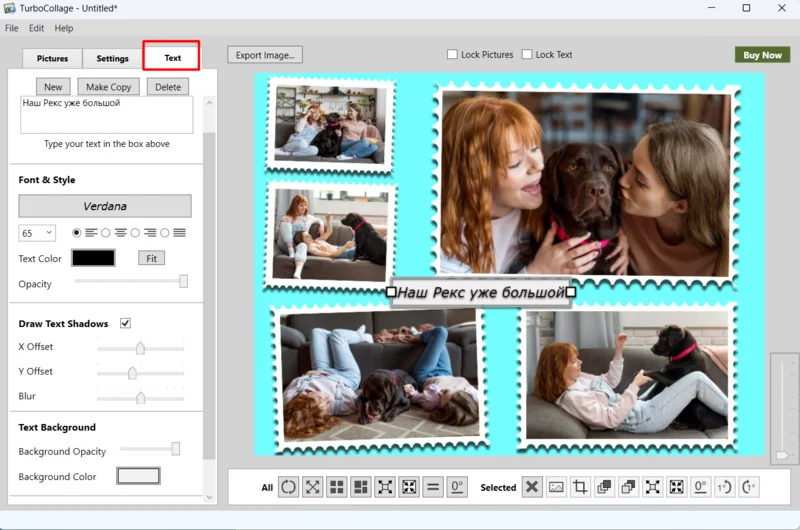Click the shuffle-all circular arrows icon
Image resolution: width=800 pixels, height=530 pixels.
(288, 487)
